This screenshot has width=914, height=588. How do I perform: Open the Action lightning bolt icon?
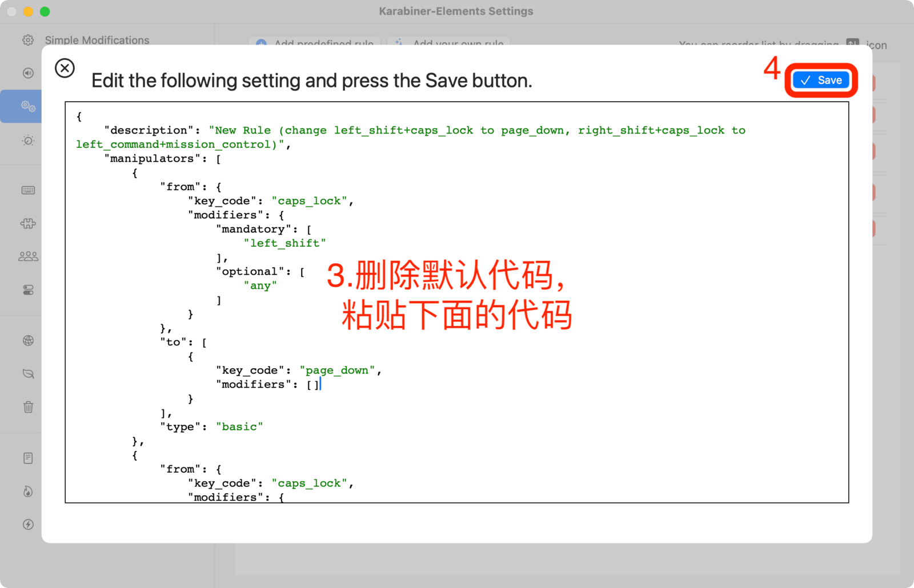point(28,525)
